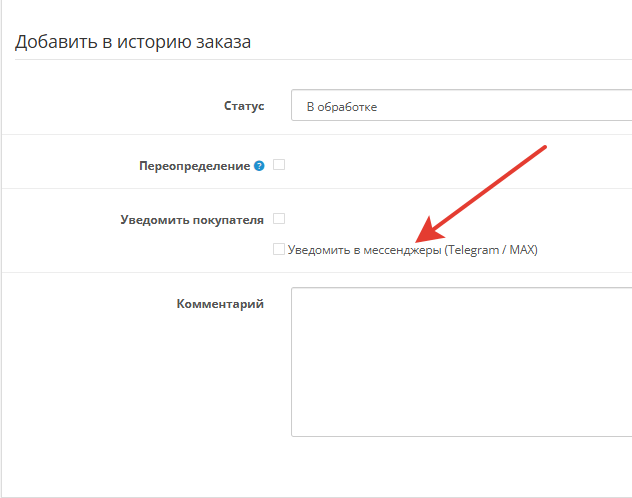Click the Статус field label

pos(244,106)
